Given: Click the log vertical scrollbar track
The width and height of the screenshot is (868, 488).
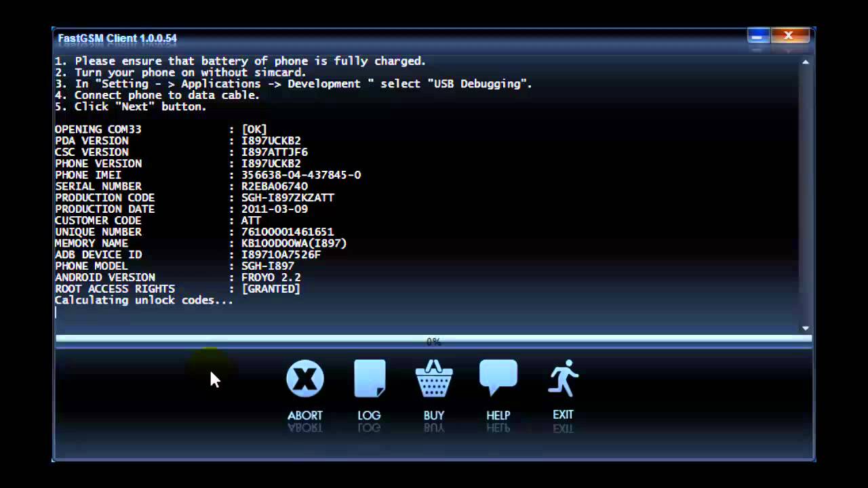Looking at the screenshot, I should (806, 195).
